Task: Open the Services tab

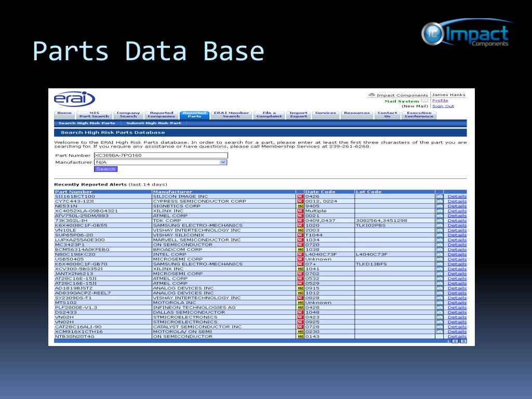Action: tap(326, 115)
